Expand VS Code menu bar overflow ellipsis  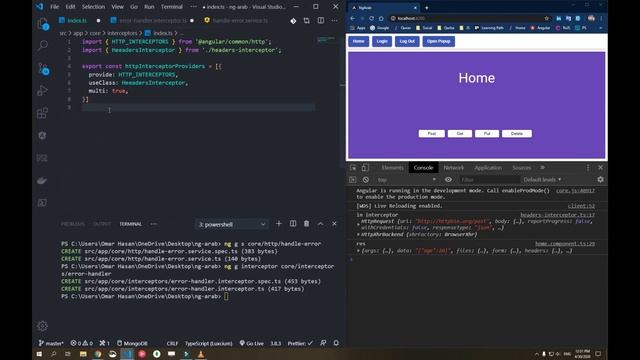point(193,7)
